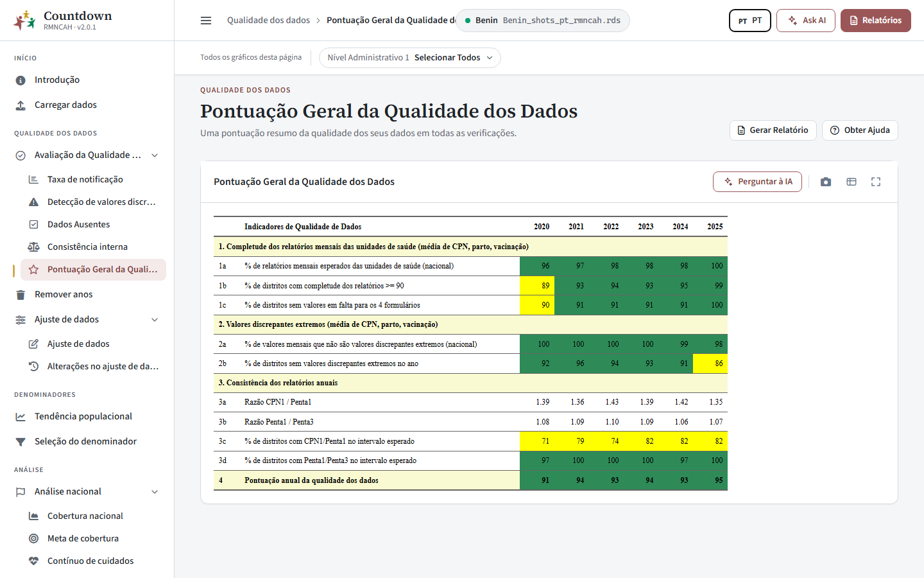Click Gerar Relatório

773,130
